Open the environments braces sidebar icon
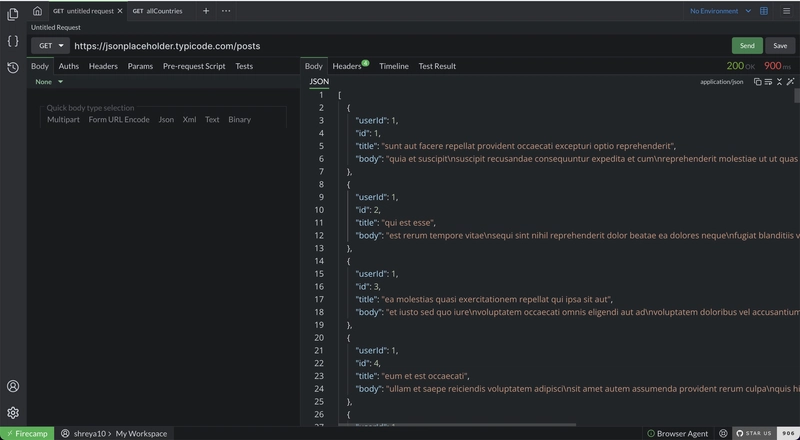The image size is (800, 440). pyautogui.click(x=13, y=41)
